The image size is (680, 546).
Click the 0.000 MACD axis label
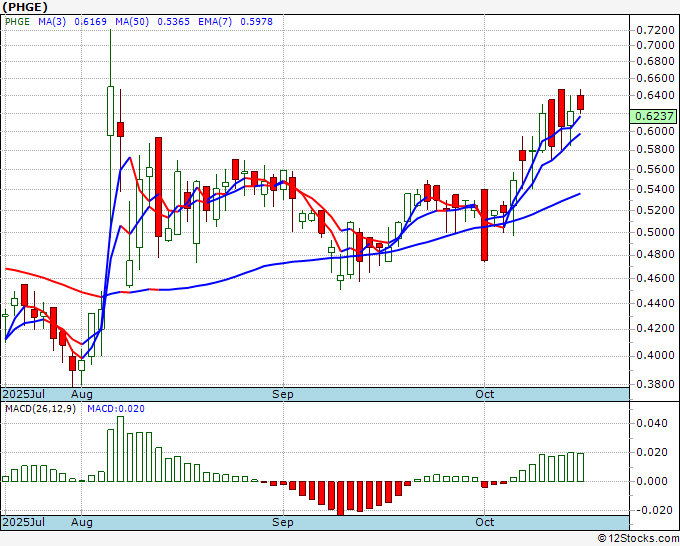point(652,481)
